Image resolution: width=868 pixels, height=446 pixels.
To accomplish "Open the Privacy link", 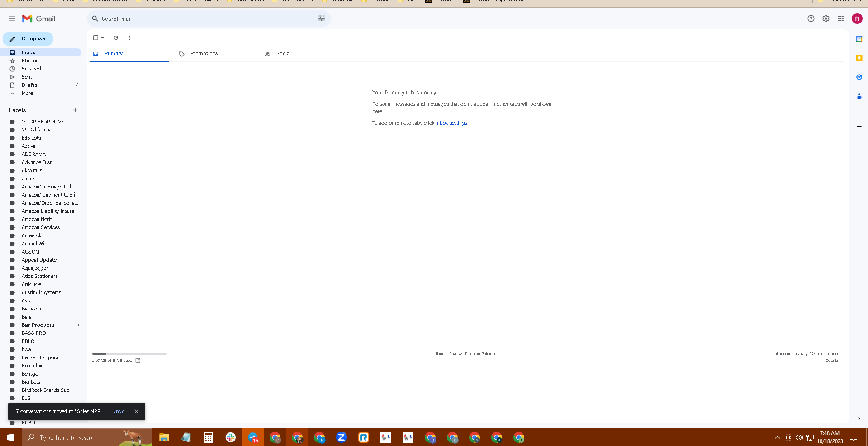I will 455,354.
